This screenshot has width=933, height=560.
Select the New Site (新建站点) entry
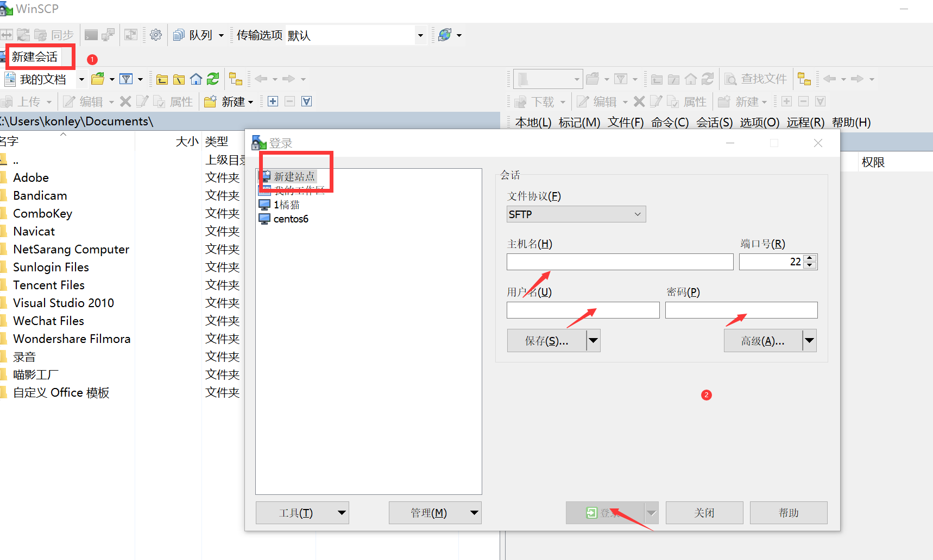pyautogui.click(x=294, y=176)
